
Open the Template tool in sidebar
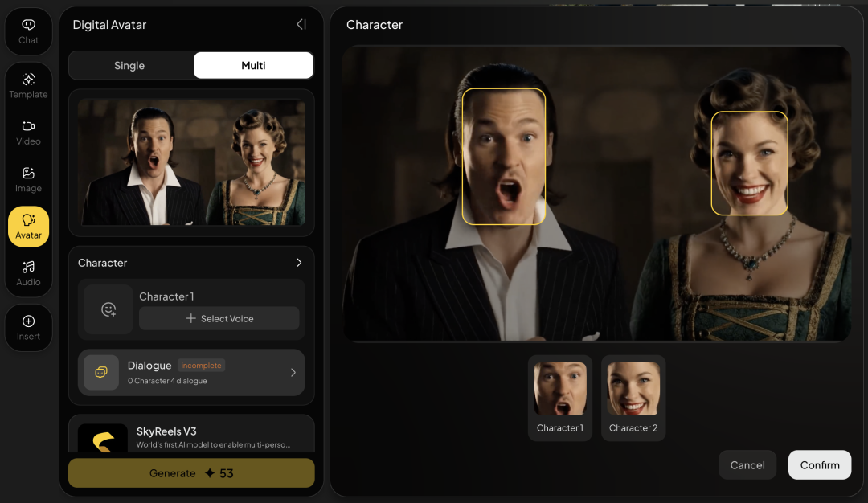pyautogui.click(x=28, y=84)
